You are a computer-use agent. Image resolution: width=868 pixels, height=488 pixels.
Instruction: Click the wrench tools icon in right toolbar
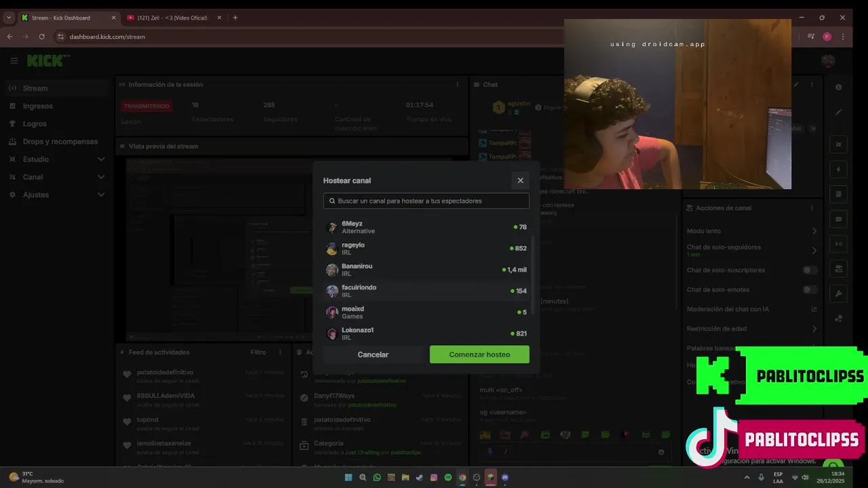pyautogui.click(x=839, y=293)
